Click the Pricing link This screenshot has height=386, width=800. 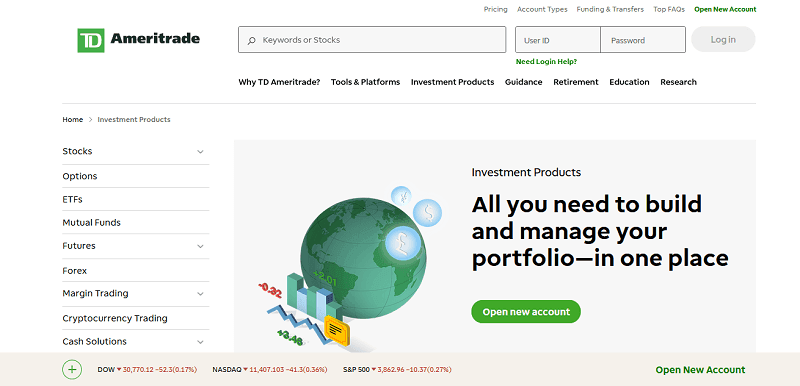pyautogui.click(x=495, y=9)
